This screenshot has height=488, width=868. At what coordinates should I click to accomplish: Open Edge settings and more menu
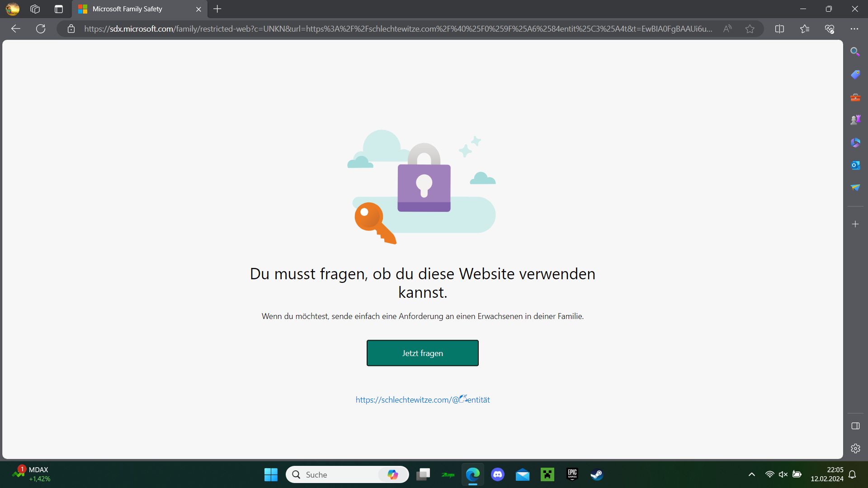pyautogui.click(x=854, y=29)
